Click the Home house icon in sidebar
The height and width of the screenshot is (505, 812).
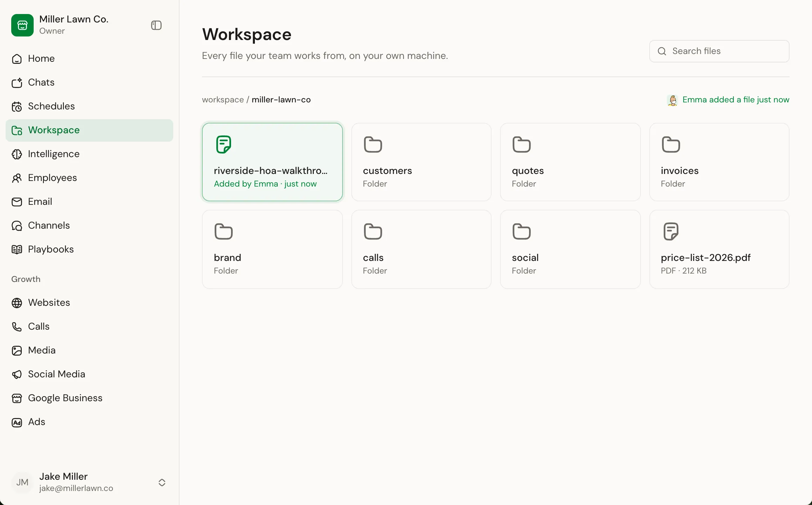pyautogui.click(x=17, y=59)
